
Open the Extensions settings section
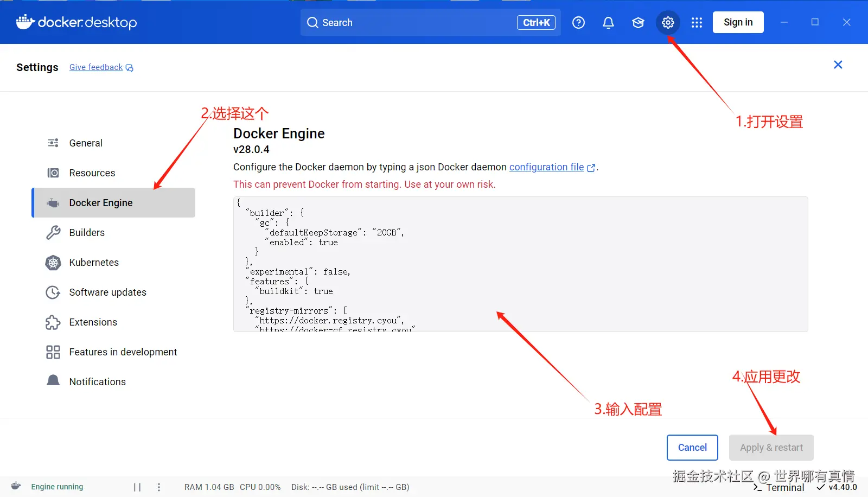point(114,322)
